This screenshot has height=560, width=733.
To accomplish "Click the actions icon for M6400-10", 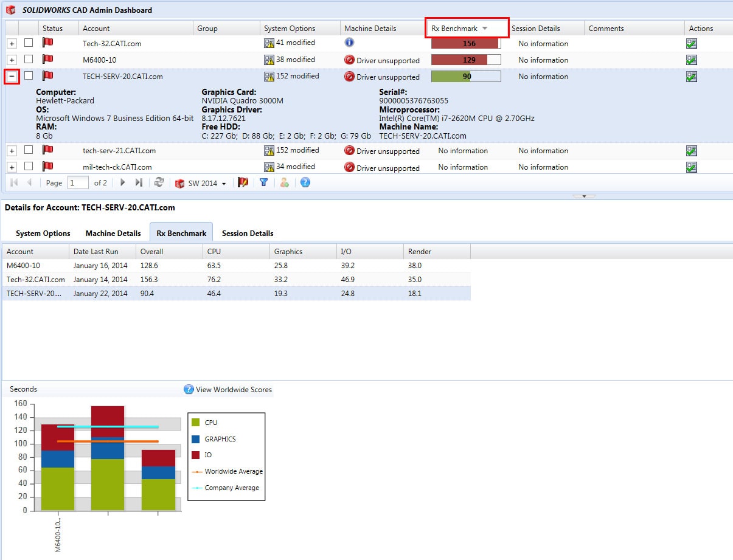I will pyautogui.click(x=691, y=60).
